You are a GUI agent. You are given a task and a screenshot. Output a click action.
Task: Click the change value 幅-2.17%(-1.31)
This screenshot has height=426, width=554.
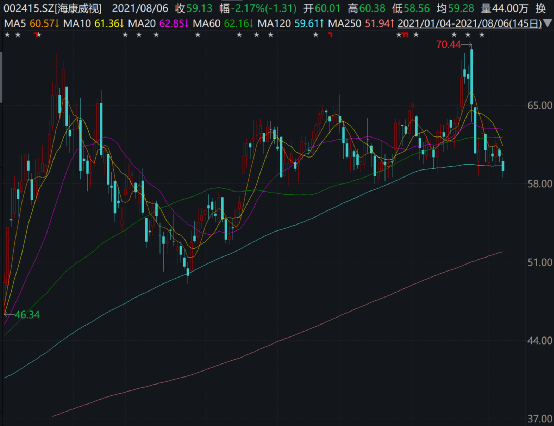point(258,8)
